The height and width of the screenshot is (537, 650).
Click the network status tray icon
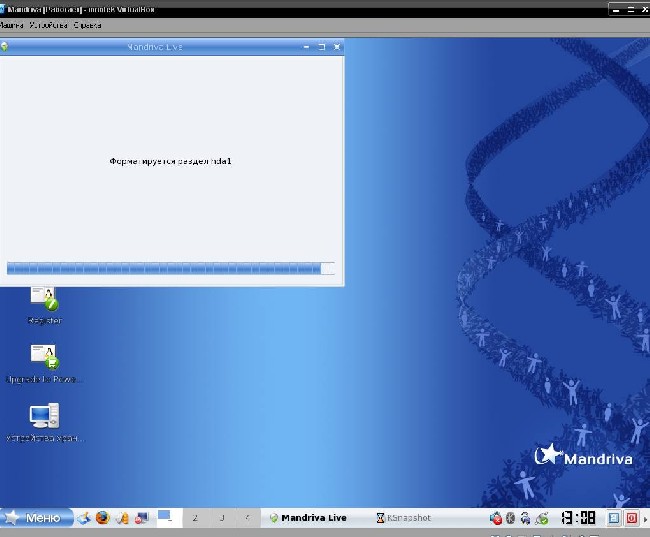coord(541,518)
